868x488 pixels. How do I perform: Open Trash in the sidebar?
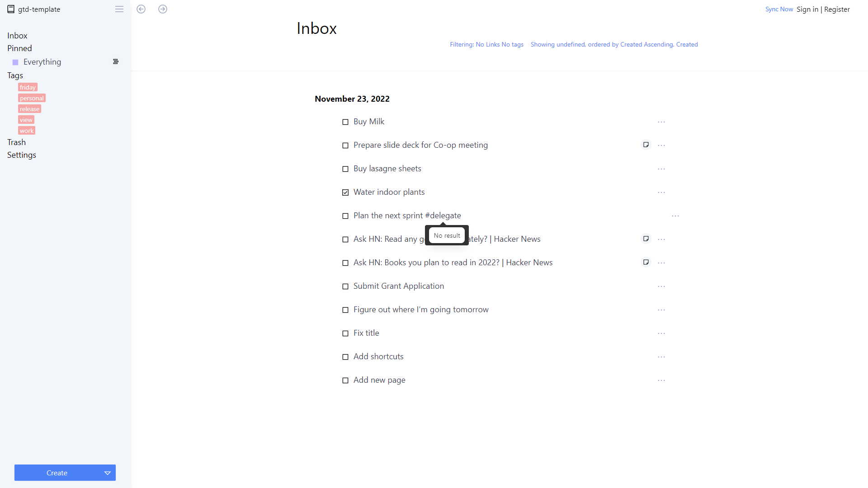tap(16, 142)
